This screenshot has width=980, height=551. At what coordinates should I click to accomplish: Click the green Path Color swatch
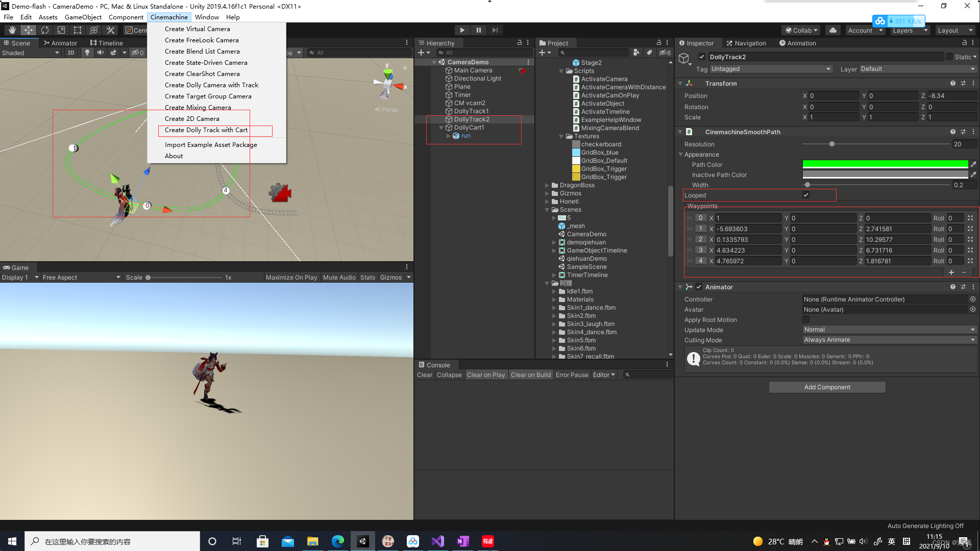(885, 164)
